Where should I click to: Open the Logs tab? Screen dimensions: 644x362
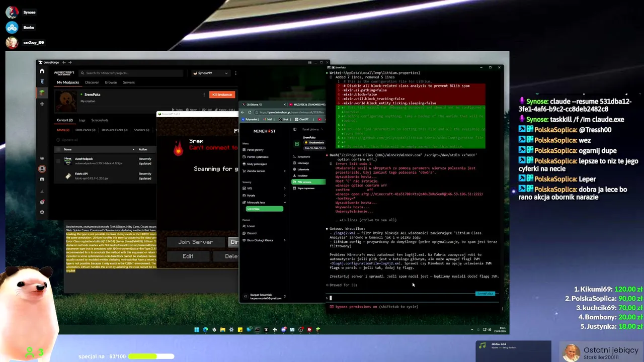82,120
